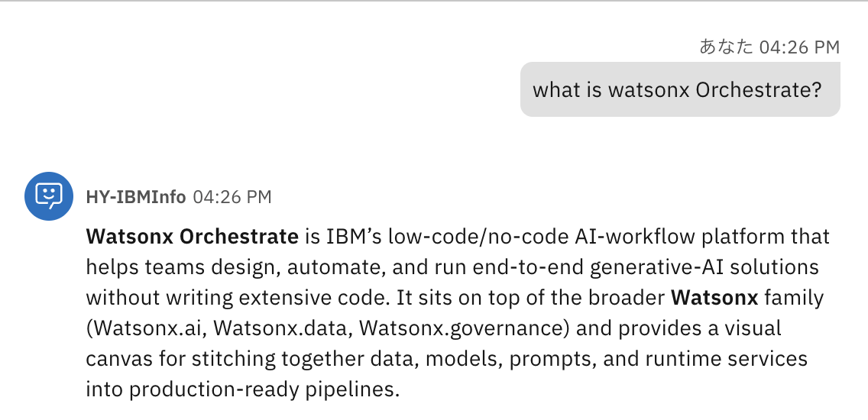The height and width of the screenshot is (420, 868).
Task: Click the timestamp next to HY-IBMInfo
Action: (x=232, y=198)
